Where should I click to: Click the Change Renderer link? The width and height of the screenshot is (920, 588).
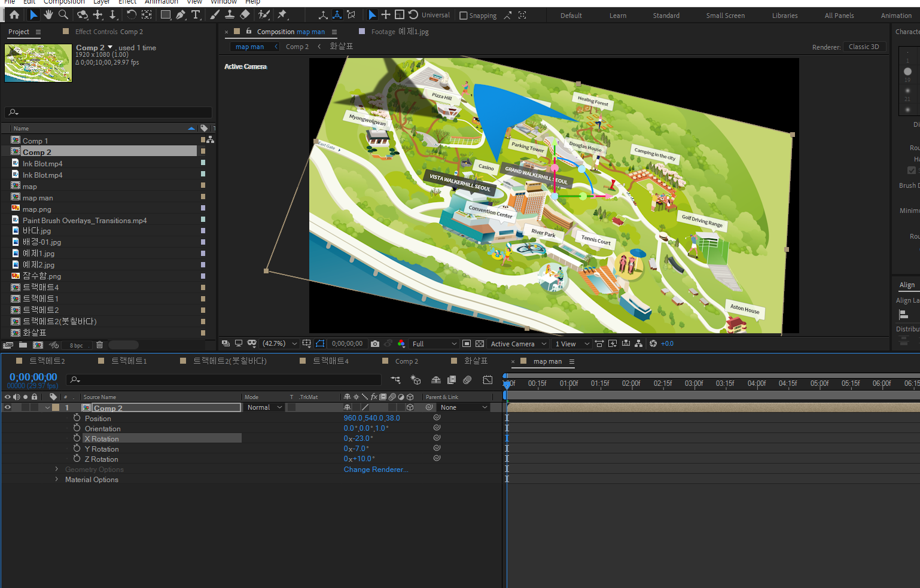tap(376, 470)
